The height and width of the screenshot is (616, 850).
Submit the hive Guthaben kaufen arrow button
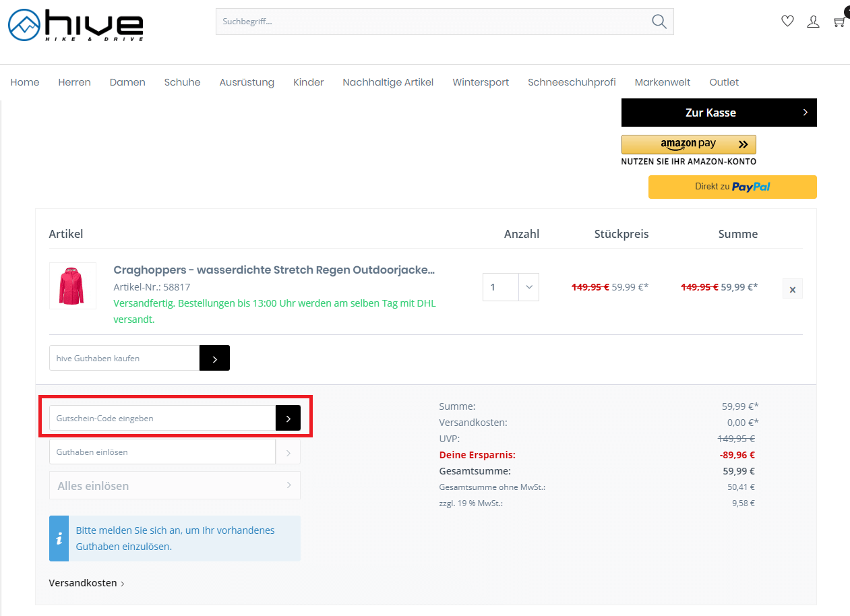(x=214, y=358)
